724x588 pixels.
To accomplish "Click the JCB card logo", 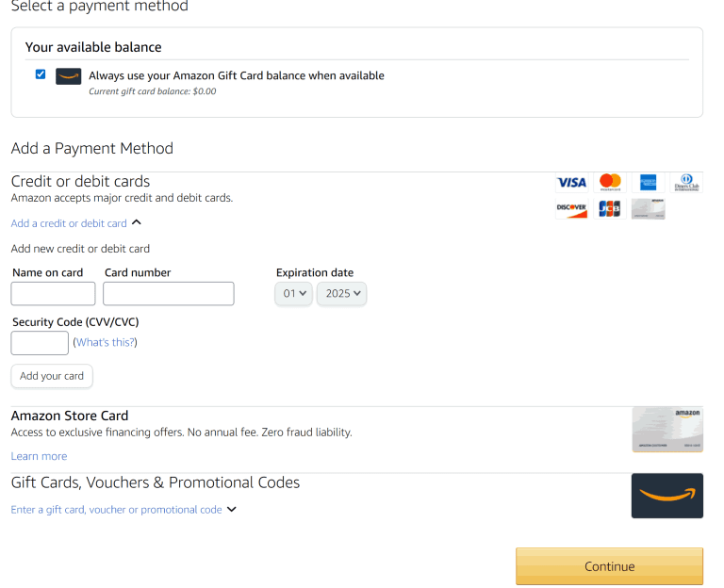I will click(x=610, y=209).
